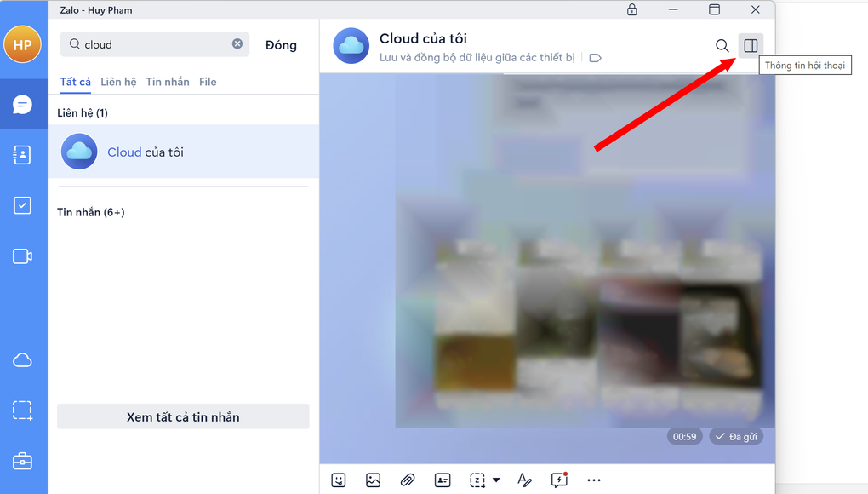The height and width of the screenshot is (494, 868).
Task: Click the search field containing 'cloud'
Action: [x=154, y=44]
